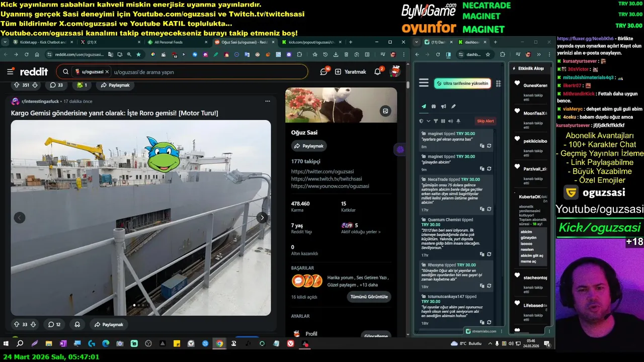Image resolution: width=644 pixels, height=362 pixels.
Task: Show the previous image in post gallery
Action: (x=20, y=218)
